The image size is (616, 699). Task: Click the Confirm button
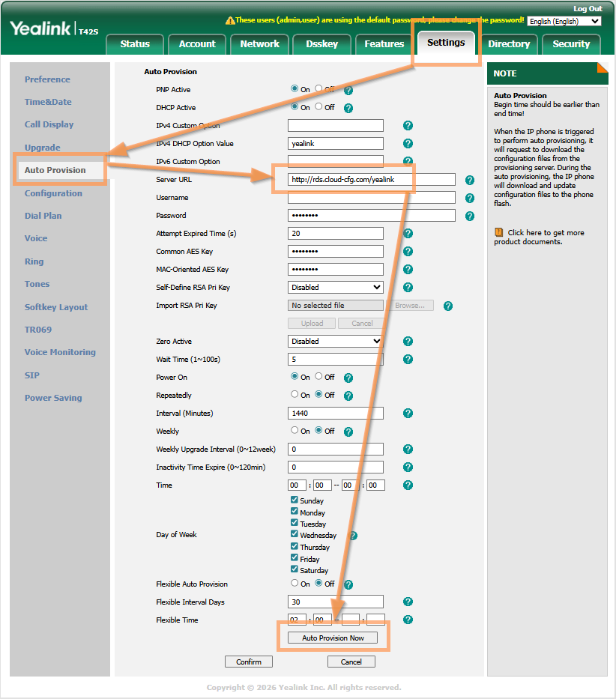click(x=249, y=662)
